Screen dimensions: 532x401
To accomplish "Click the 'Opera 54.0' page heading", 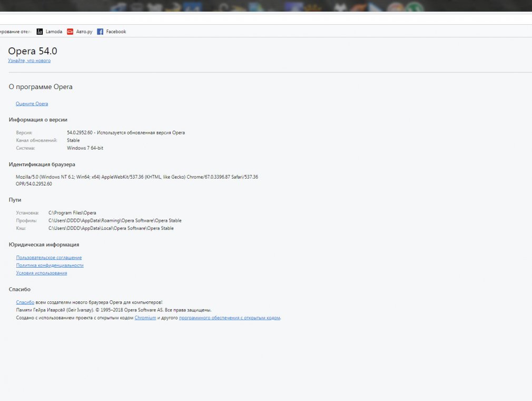I will [33, 51].
